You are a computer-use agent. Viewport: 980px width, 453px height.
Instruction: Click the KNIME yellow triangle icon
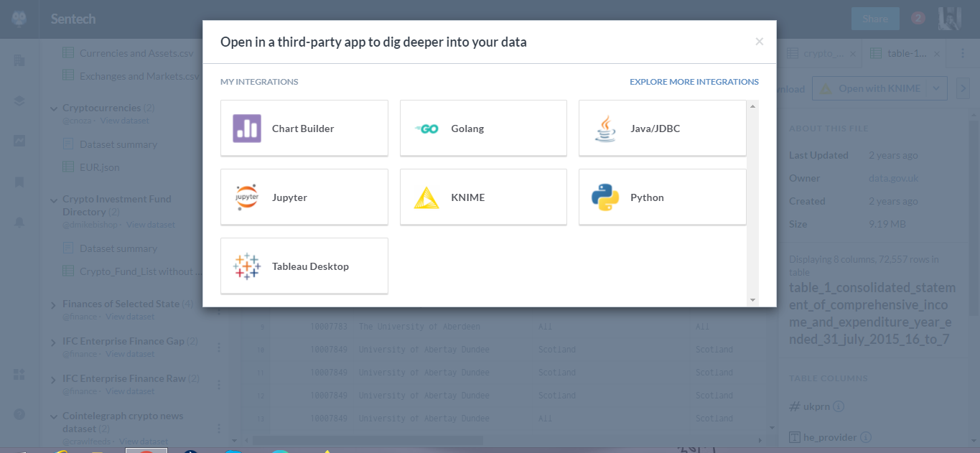[x=426, y=197]
